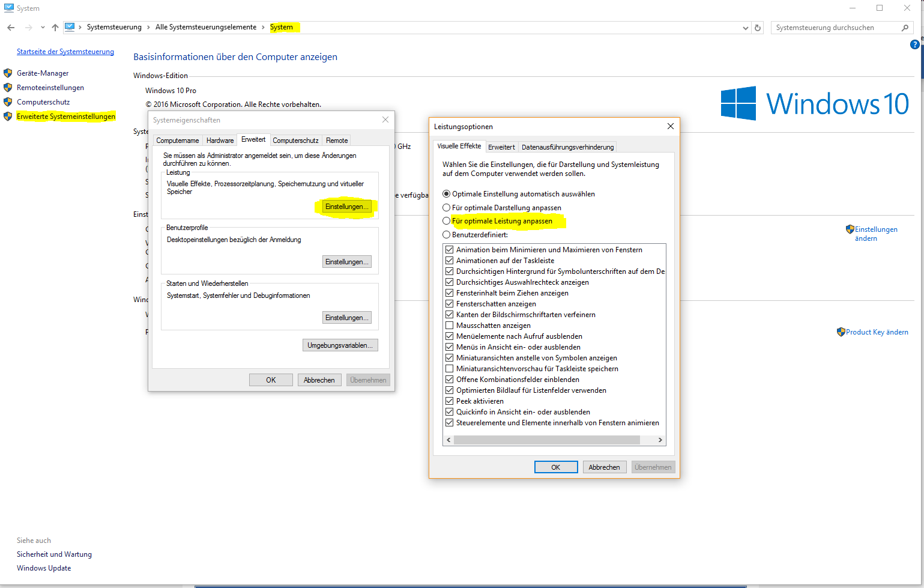Click the shield icon beside Einstellungen ändern
This screenshot has width=924, height=588.
click(850, 229)
